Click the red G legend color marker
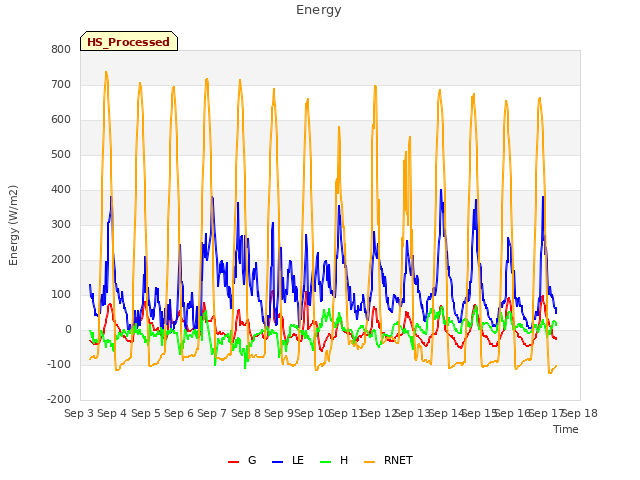Image resolution: width=640 pixels, height=480 pixels. (x=233, y=462)
